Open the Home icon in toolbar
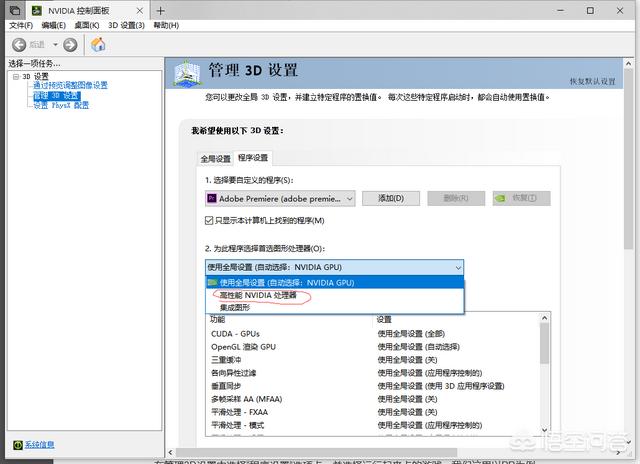The width and height of the screenshot is (640, 464). click(x=98, y=44)
